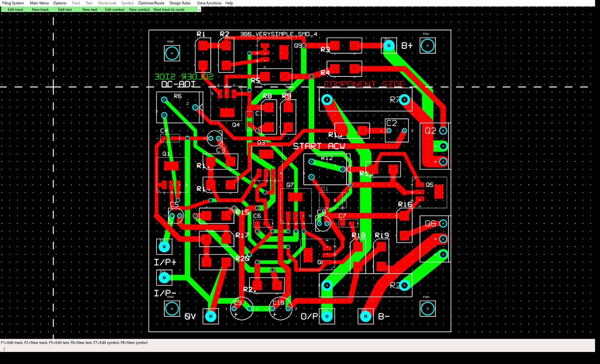Click the R12 reference label
Viewport: 600px width, 364px height.
(327, 158)
